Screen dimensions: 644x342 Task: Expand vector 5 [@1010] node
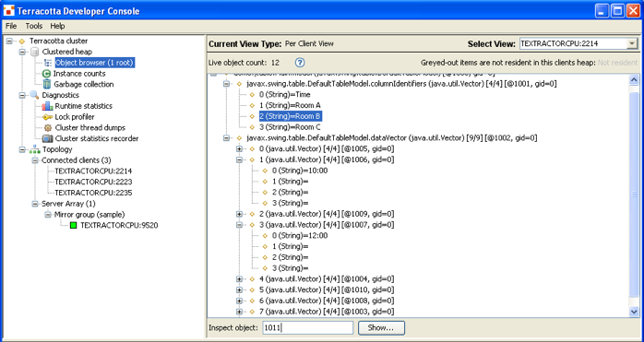click(x=239, y=289)
